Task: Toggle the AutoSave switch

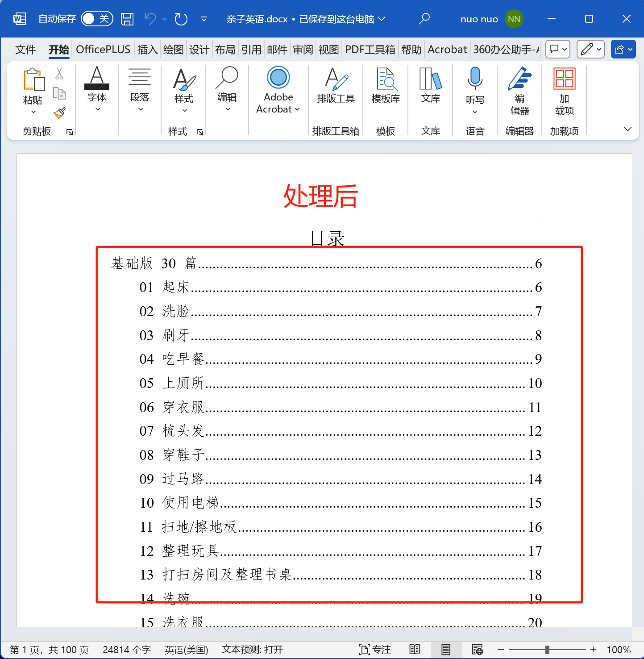Action: (x=97, y=19)
